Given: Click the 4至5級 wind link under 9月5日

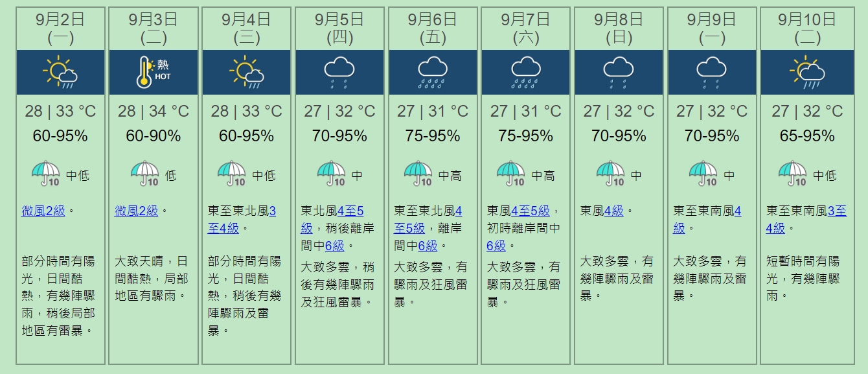Looking at the screenshot, I should 350,211.
